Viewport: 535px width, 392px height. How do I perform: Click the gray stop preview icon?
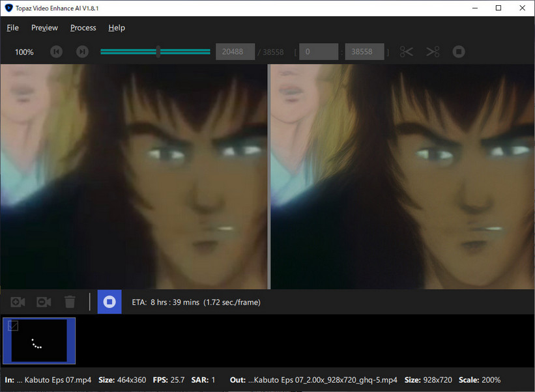coord(459,51)
